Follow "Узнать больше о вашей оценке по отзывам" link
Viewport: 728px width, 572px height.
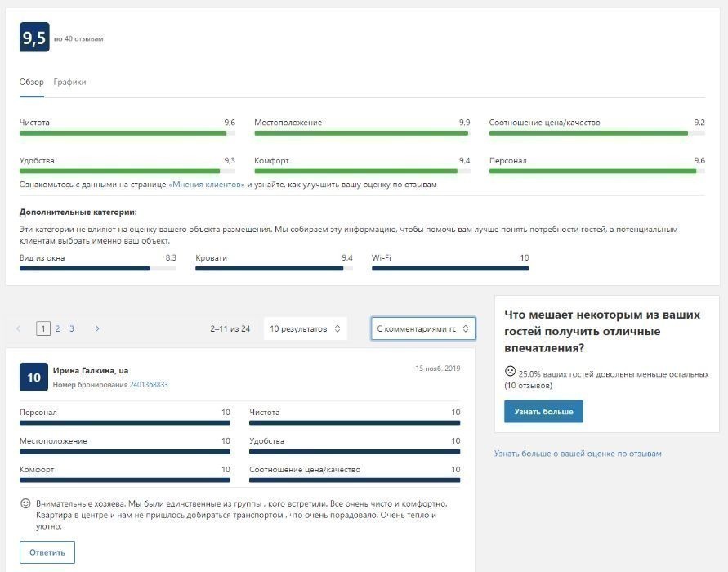(578, 454)
